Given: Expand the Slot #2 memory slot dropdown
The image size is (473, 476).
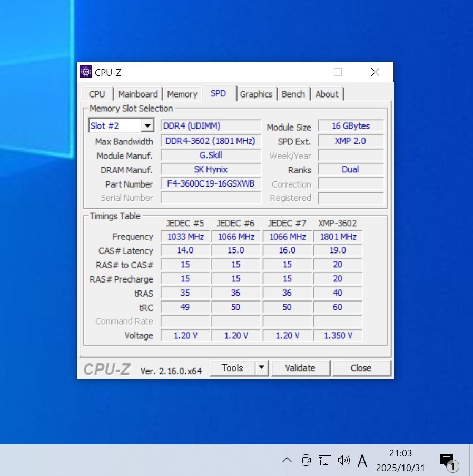Looking at the screenshot, I should [147, 125].
